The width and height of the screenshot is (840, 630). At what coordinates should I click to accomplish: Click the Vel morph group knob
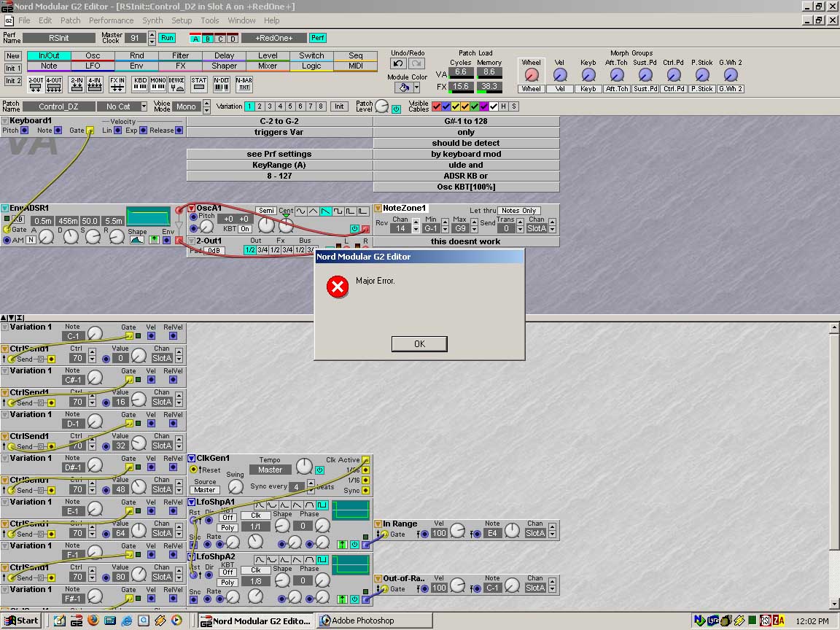pyautogui.click(x=560, y=75)
